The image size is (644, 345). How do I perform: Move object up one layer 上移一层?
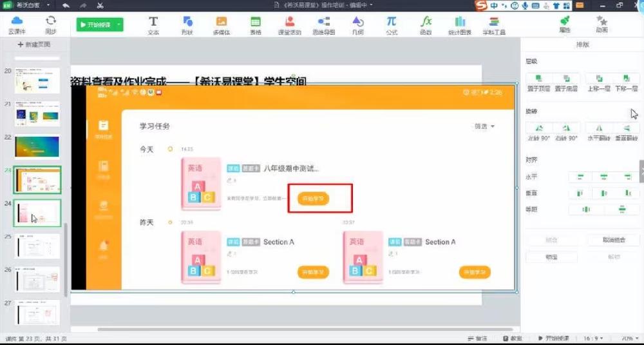599,83
